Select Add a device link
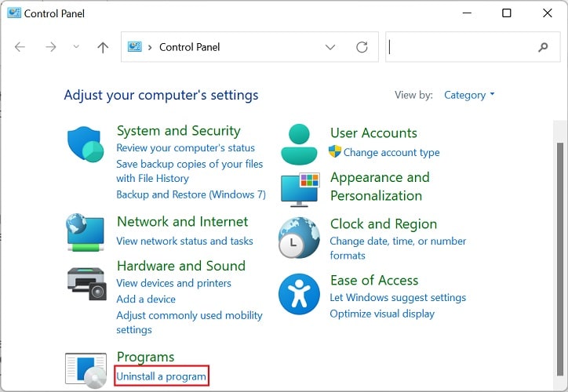568x392 pixels. [146, 299]
